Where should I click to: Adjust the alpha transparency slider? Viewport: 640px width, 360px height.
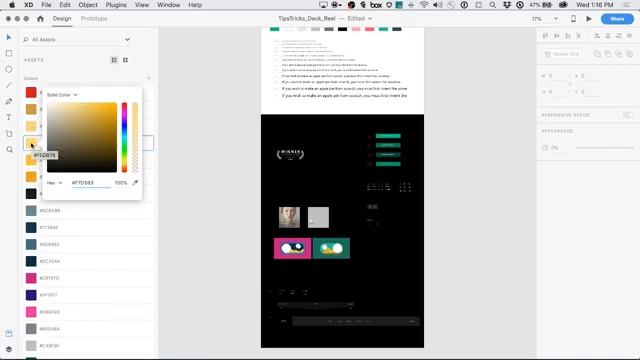(x=135, y=138)
